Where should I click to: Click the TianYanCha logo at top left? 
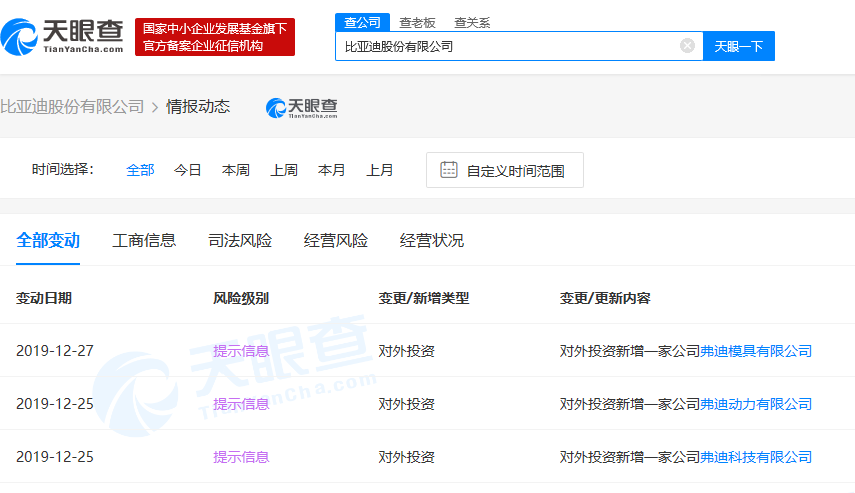63,36
